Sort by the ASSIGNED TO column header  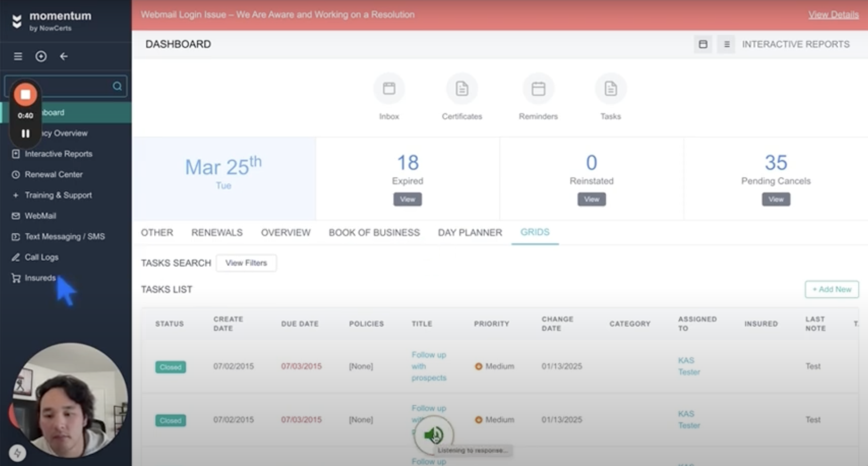pos(697,323)
